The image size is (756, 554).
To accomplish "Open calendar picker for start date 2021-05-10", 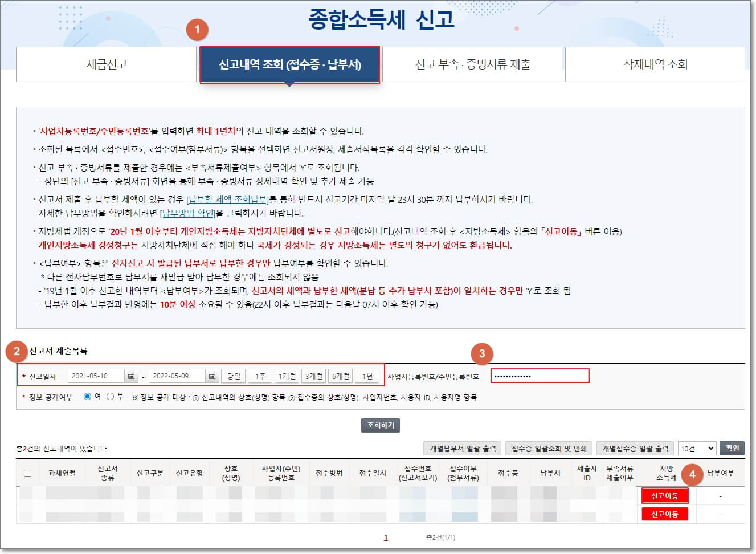I will [x=132, y=376].
